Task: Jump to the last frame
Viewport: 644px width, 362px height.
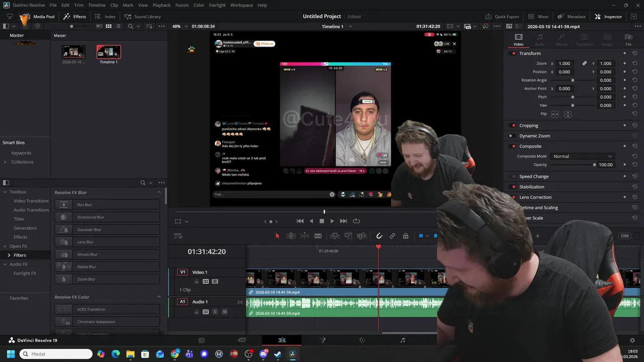Action: click(344, 221)
